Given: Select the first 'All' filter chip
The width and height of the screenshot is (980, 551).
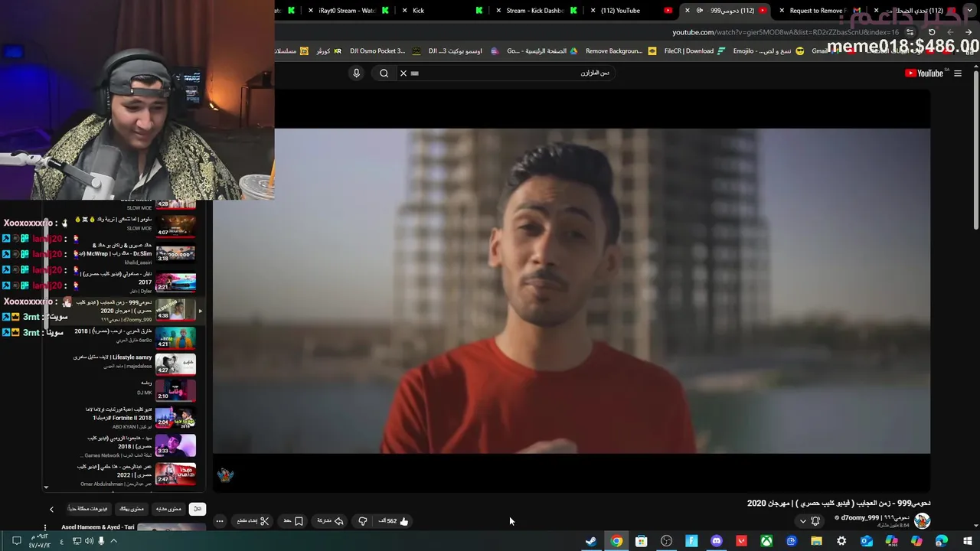Looking at the screenshot, I should (x=198, y=509).
